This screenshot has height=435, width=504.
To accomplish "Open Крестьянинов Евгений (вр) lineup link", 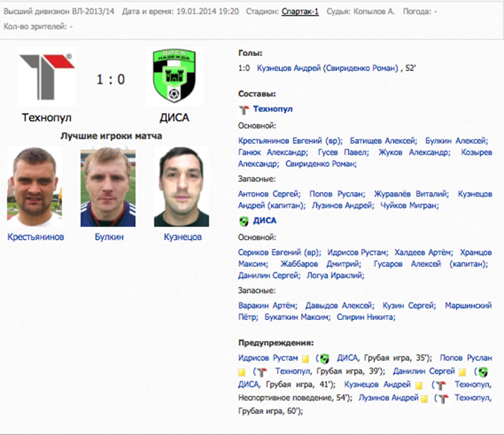I will [x=290, y=141].
